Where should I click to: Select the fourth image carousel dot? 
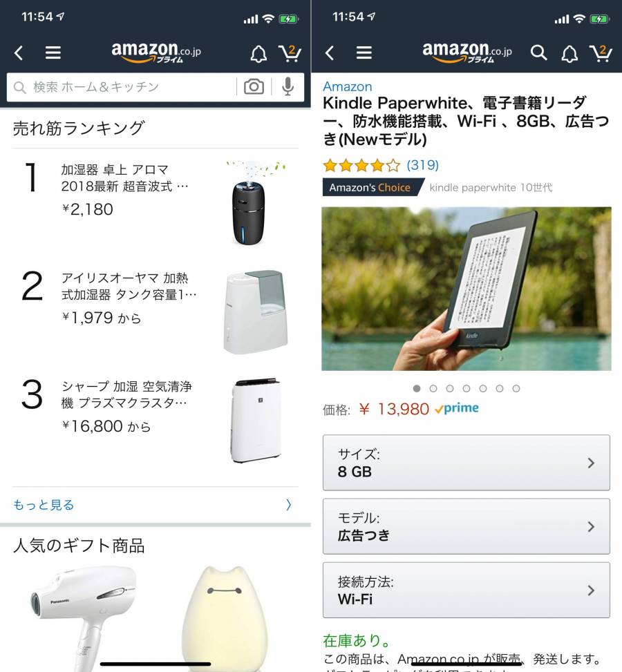click(466, 388)
